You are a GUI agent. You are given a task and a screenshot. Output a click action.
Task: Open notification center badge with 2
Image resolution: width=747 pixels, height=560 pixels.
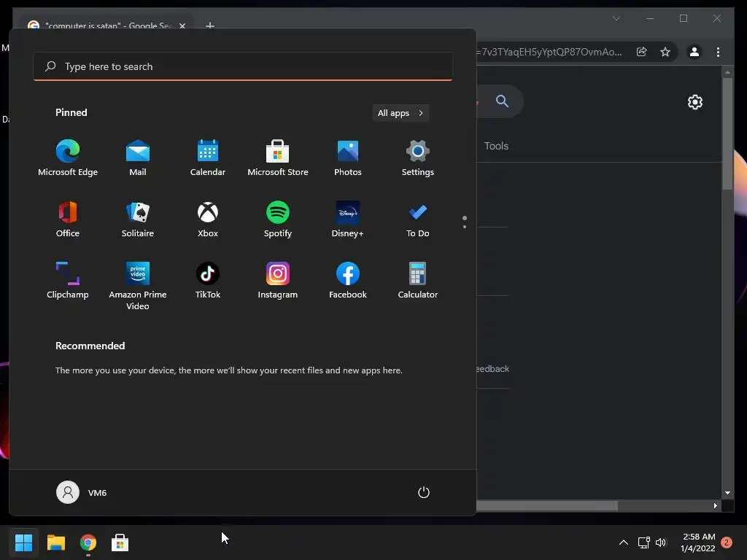(727, 542)
